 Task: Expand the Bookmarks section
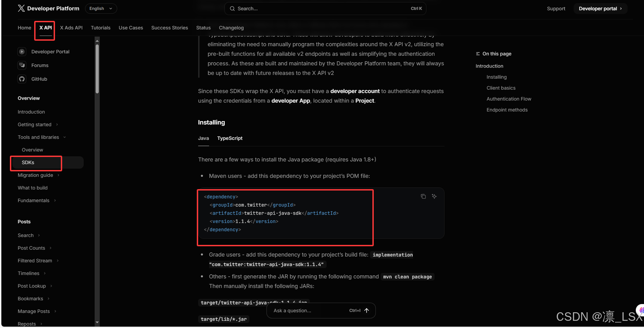coord(49,299)
